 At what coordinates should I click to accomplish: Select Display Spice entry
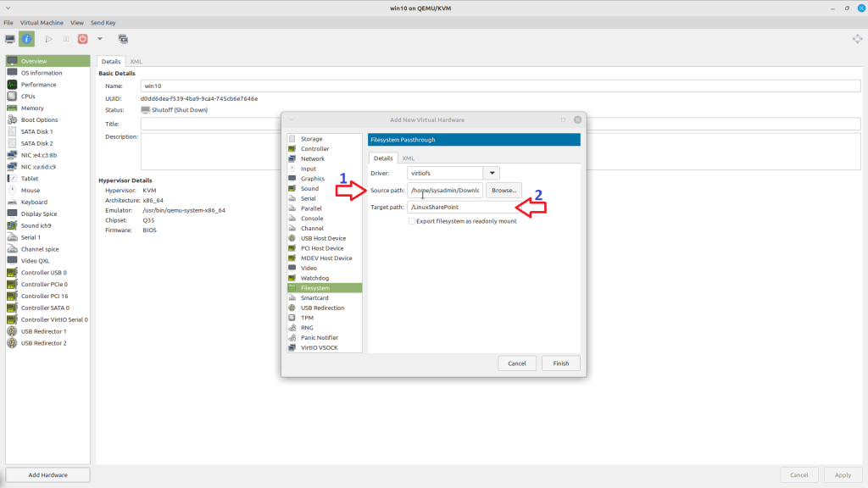pos(47,213)
